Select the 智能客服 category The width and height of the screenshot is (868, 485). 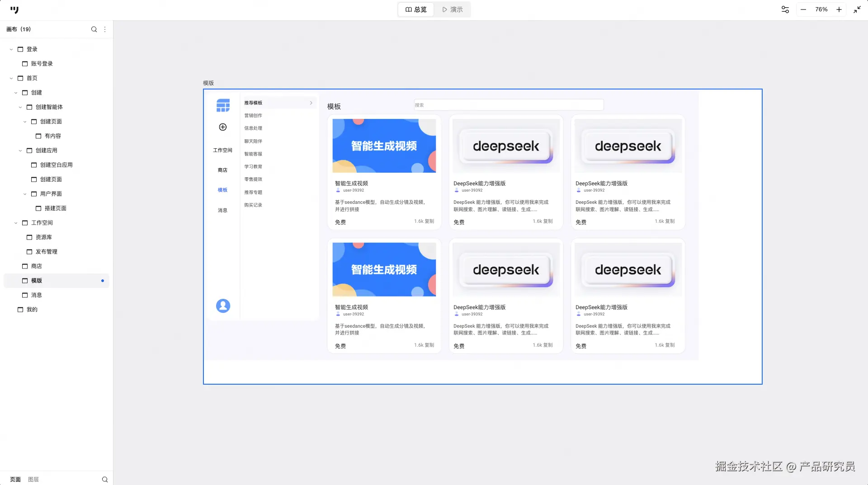tap(253, 154)
